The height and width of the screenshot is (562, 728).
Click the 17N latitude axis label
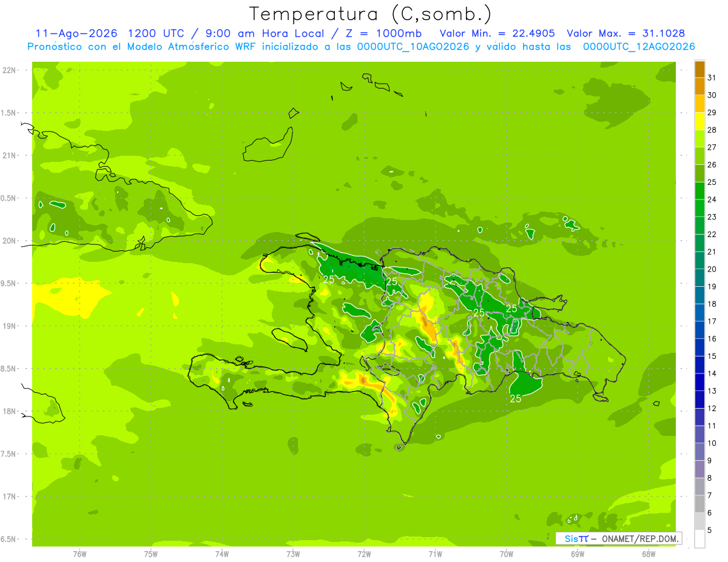(x=10, y=497)
